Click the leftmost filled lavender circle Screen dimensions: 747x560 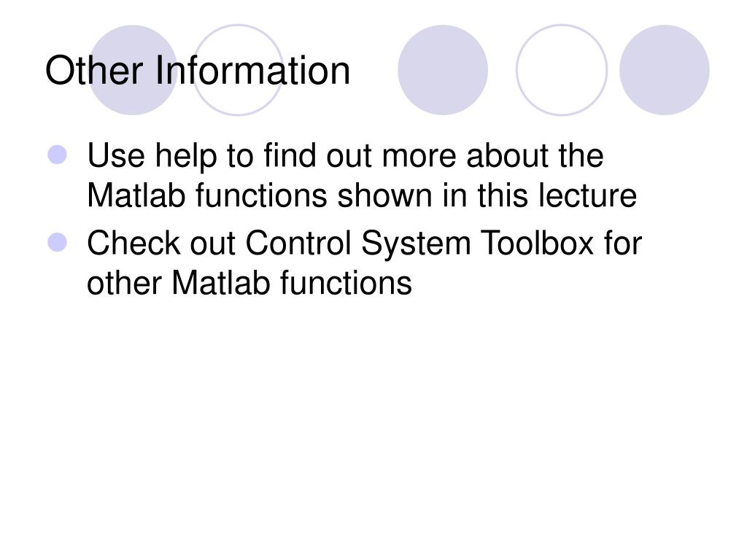[x=133, y=70]
